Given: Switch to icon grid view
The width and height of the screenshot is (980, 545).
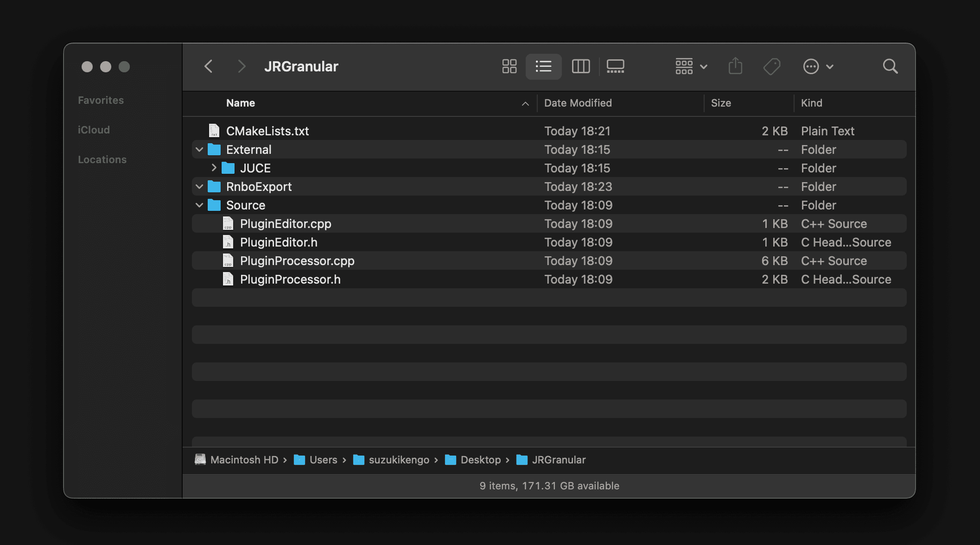Looking at the screenshot, I should point(509,66).
